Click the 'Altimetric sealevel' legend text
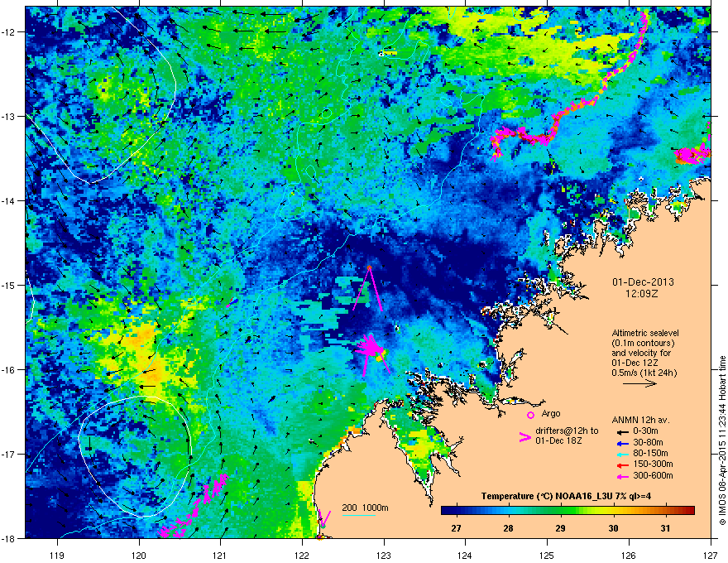The width and height of the screenshot is (728, 563). click(x=645, y=333)
